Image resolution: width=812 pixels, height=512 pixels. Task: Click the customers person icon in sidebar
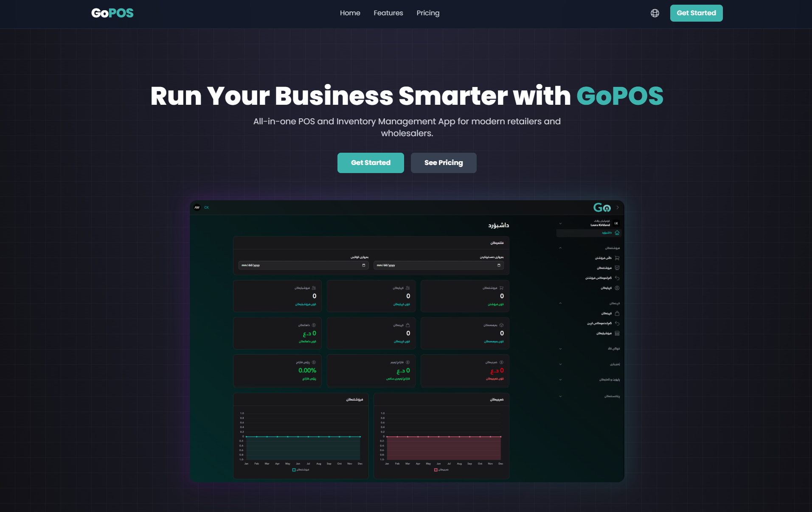coord(617,288)
